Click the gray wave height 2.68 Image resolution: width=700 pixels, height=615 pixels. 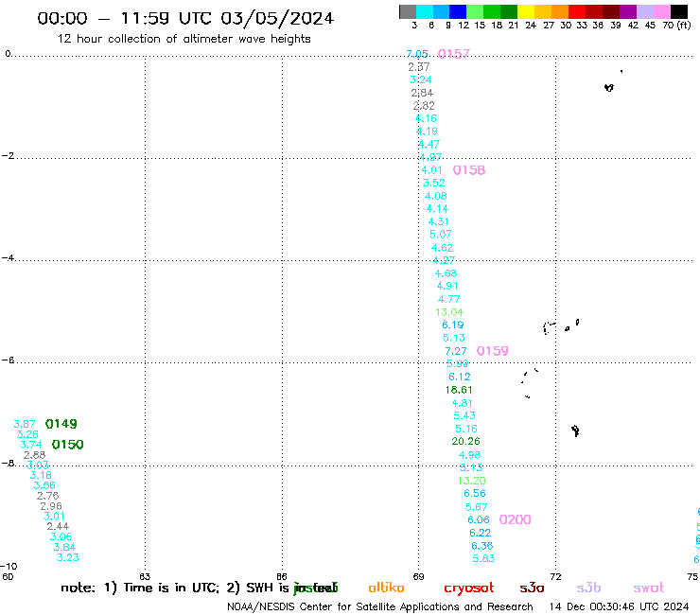click(x=34, y=455)
